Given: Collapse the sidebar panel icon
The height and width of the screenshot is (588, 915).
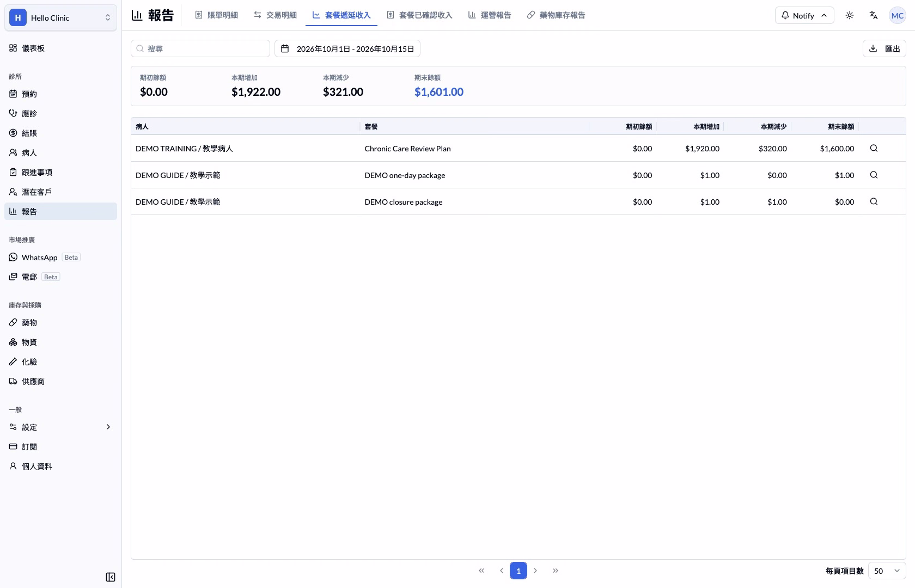Looking at the screenshot, I should pyautogui.click(x=111, y=577).
